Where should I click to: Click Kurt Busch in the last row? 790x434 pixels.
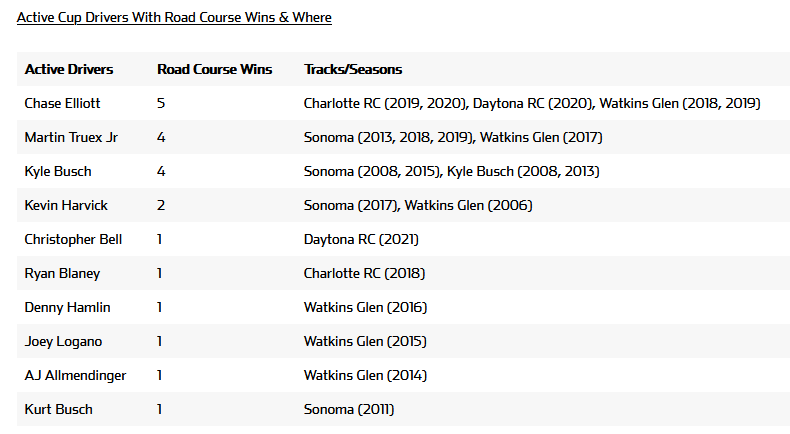point(57,409)
